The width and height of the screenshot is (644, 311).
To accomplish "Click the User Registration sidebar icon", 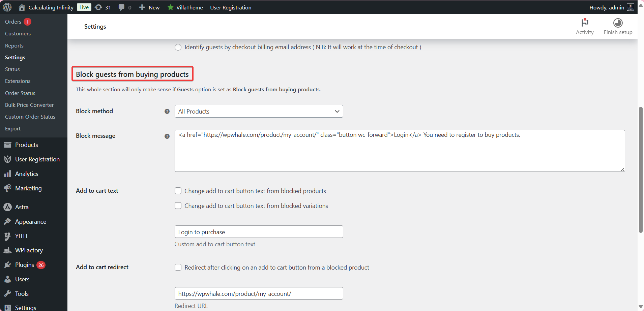I will 7,159.
